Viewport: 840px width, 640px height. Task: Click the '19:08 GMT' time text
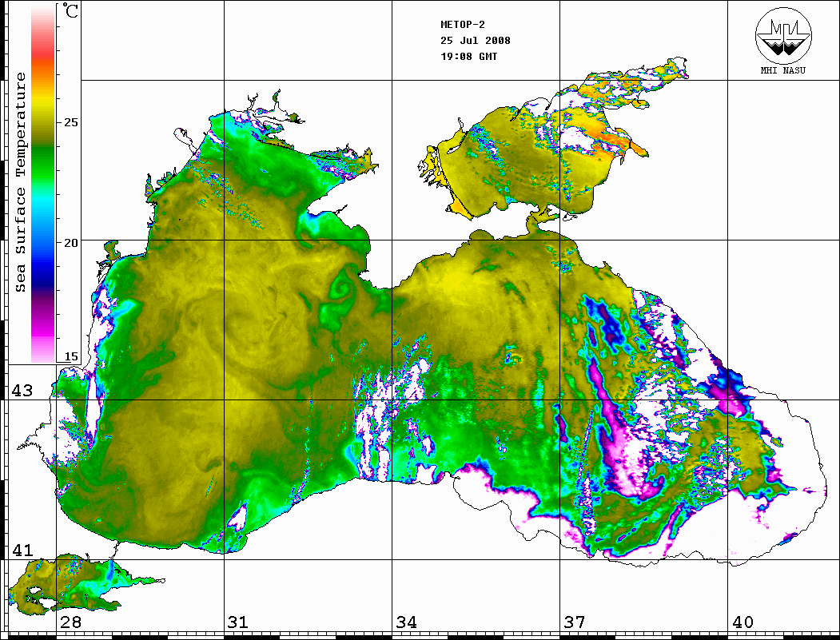coord(468,56)
